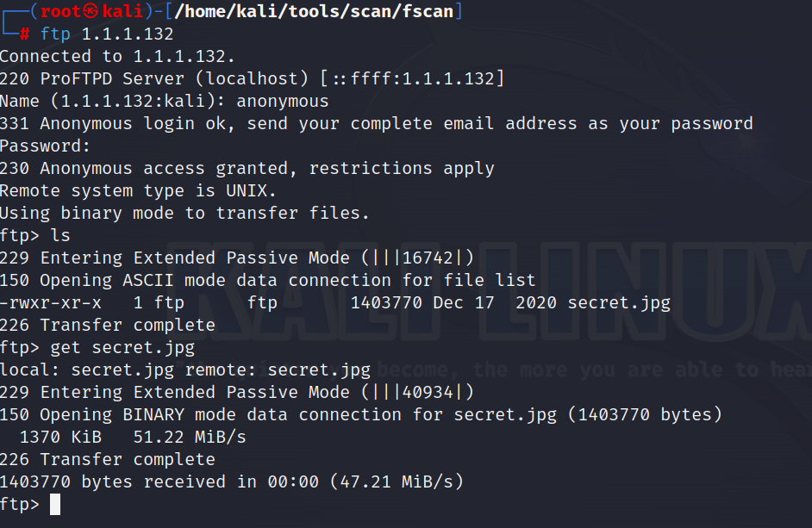Click the red hash prompt symbol

(24, 34)
